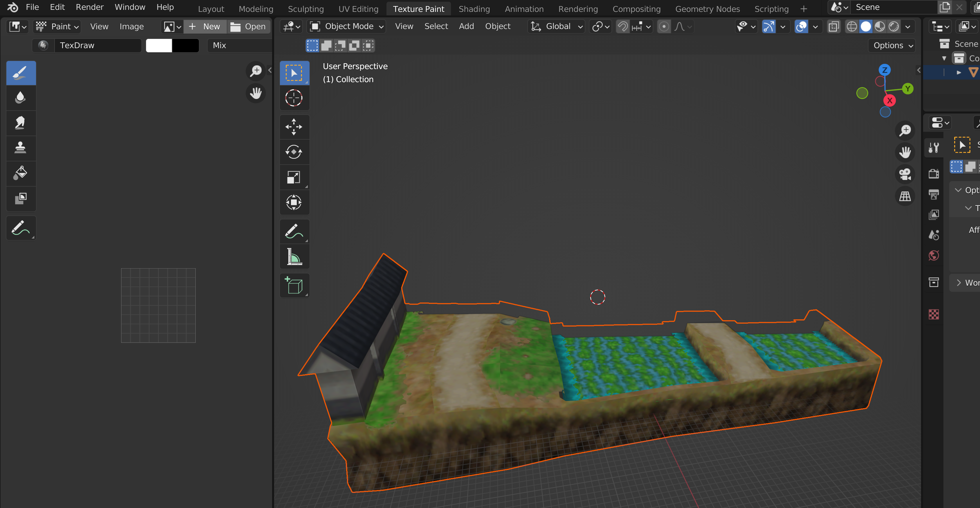Toggle snapping magnet icon

pyautogui.click(x=623, y=27)
